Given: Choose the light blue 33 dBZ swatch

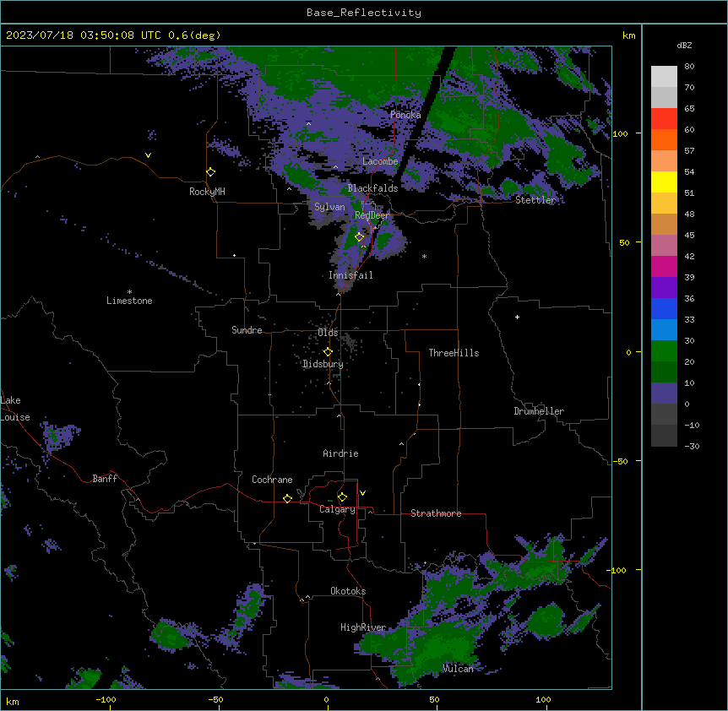Looking at the screenshot, I should click(x=664, y=330).
